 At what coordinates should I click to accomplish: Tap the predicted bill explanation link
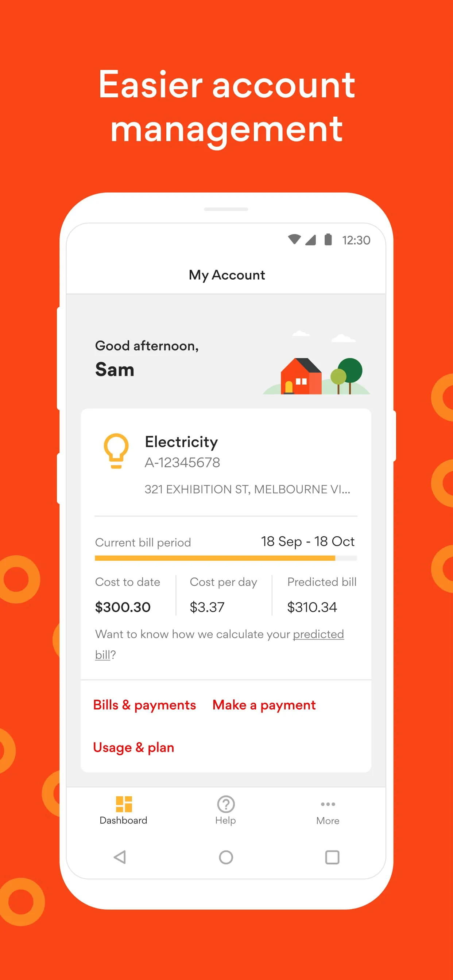[318, 634]
